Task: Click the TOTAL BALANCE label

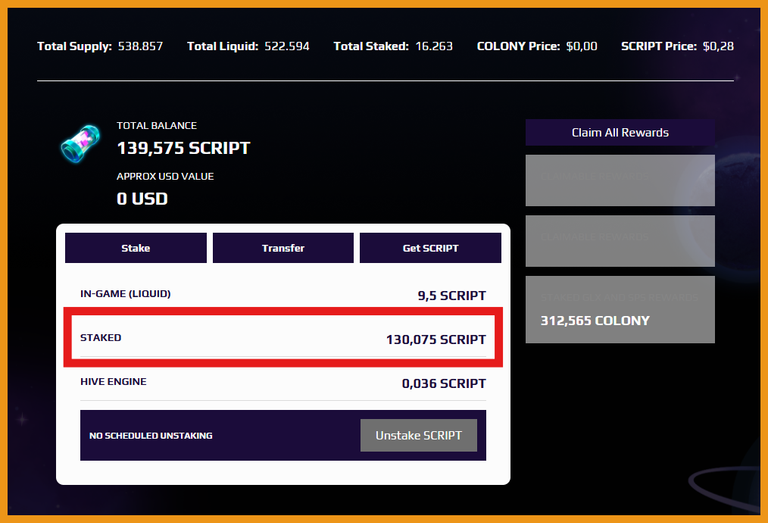Action: coord(157,125)
